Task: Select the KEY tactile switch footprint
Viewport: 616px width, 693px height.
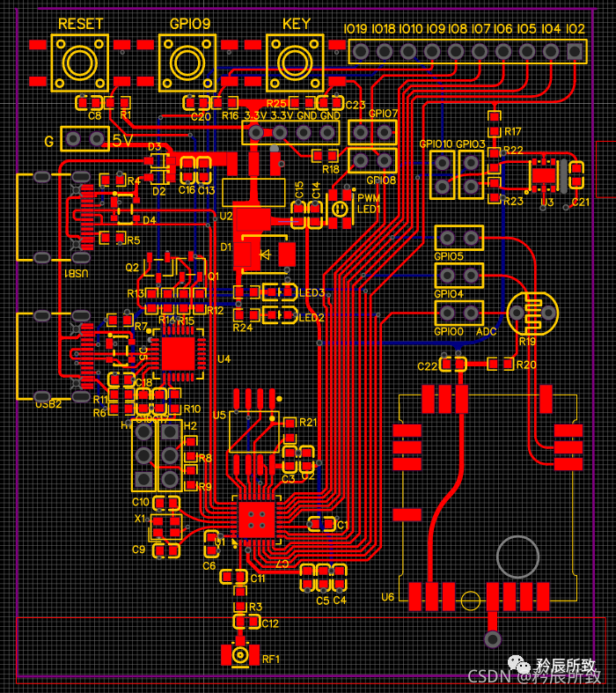Action: [296, 63]
